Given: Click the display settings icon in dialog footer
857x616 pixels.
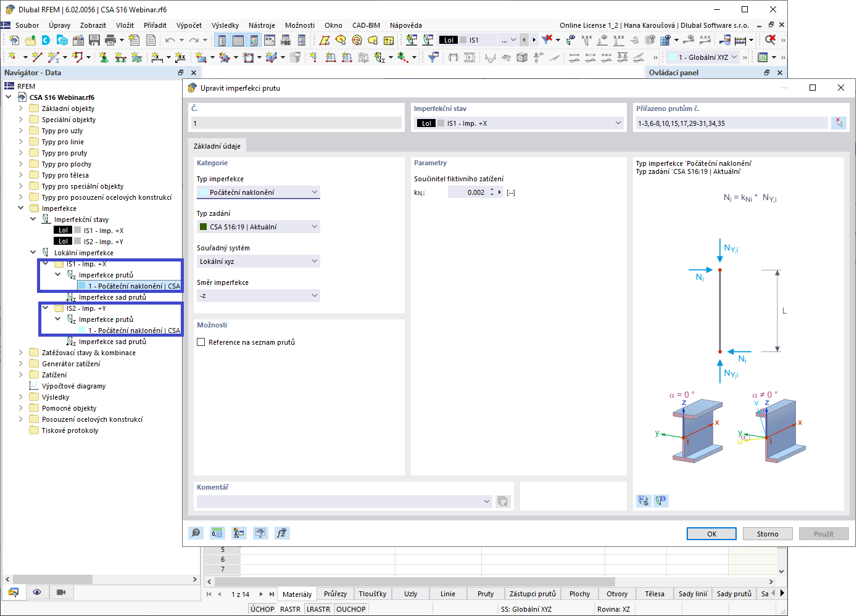Looking at the screenshot, I should click(x=239, y=533).
